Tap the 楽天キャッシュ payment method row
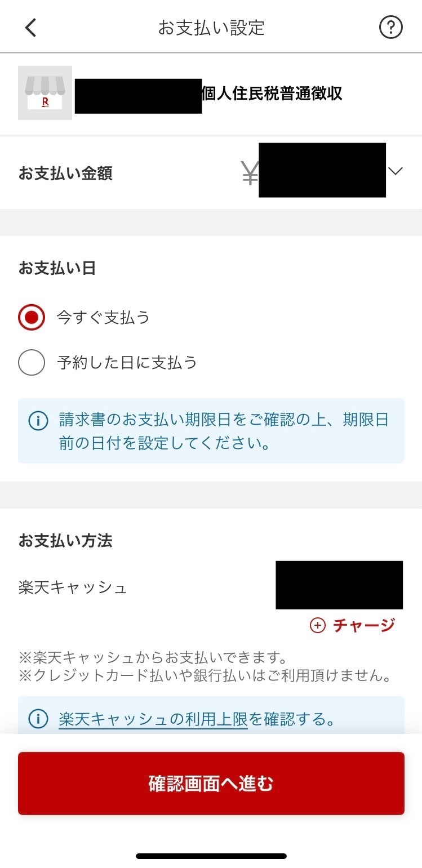Viewport: 422px width, 868px height. pos(211,587)
